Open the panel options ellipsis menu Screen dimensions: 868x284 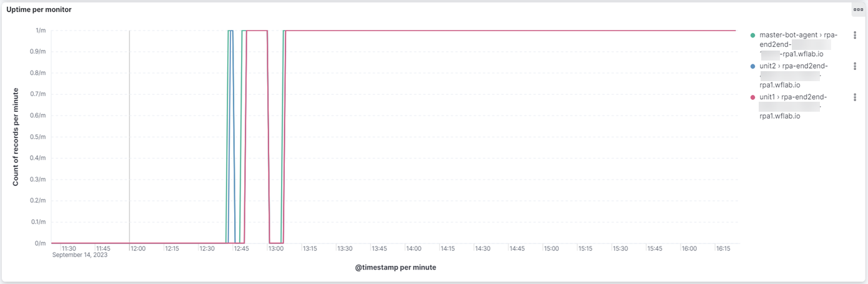click(858, 9)
